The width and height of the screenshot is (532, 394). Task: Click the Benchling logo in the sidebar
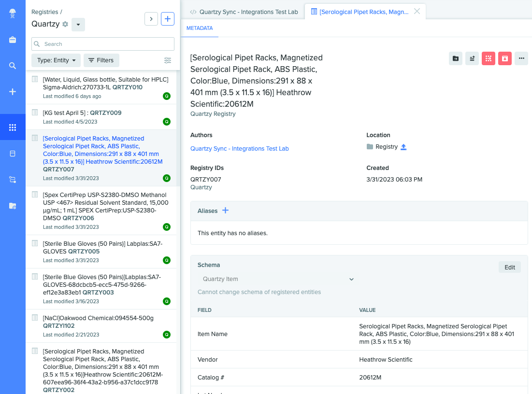tap(13, 14)
